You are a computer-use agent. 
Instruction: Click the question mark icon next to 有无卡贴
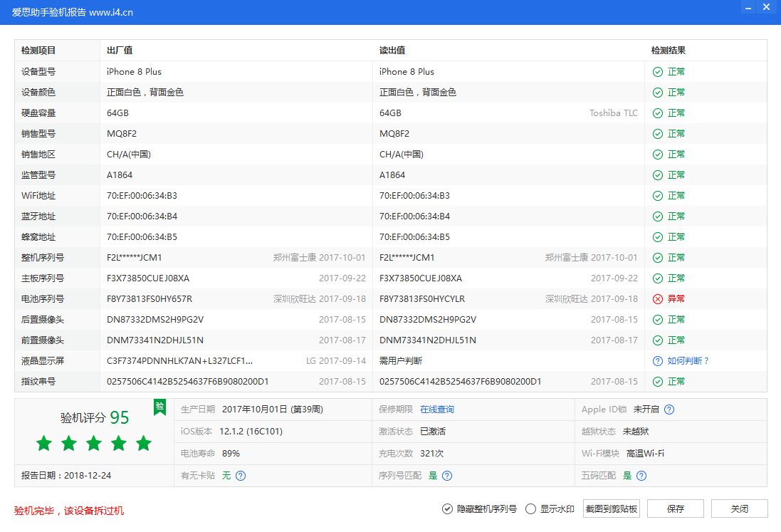[241, 475]
